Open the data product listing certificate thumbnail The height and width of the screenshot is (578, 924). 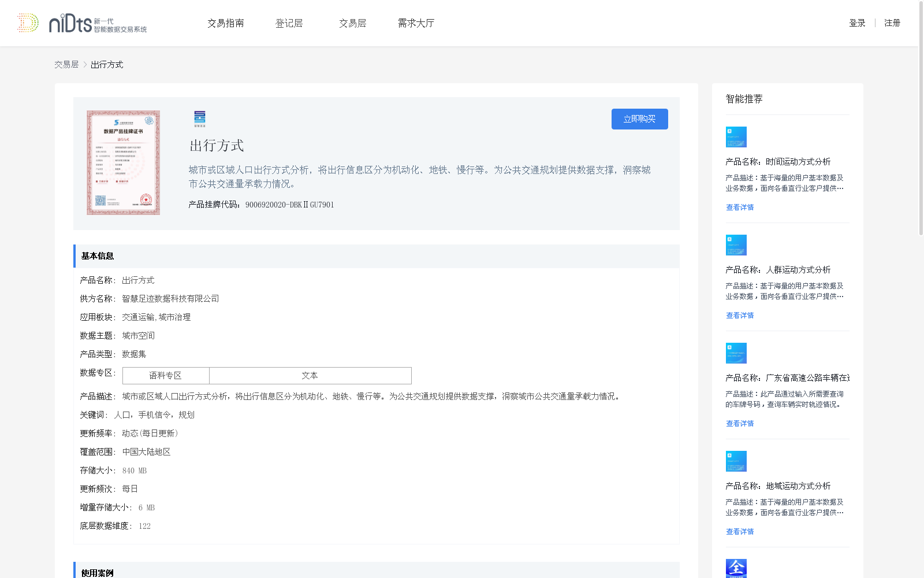point(124,163)
